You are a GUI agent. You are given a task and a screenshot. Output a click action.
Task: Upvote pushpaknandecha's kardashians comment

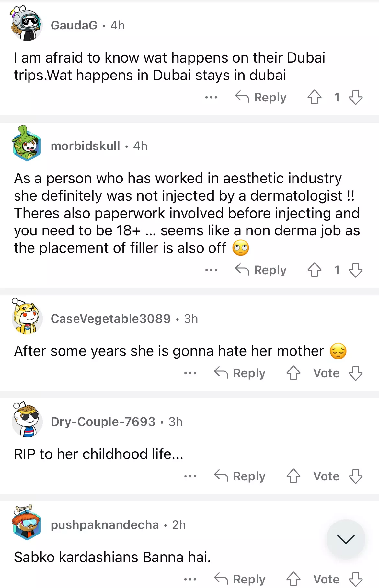coord(293,579)
